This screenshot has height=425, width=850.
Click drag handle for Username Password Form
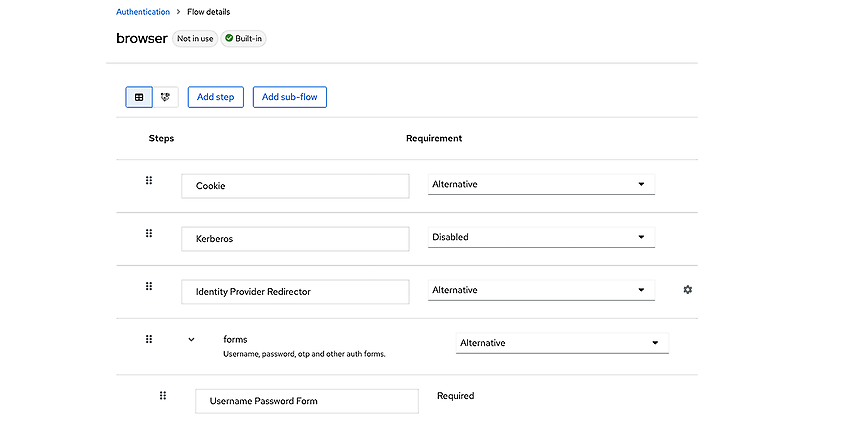tap(163, 396)
